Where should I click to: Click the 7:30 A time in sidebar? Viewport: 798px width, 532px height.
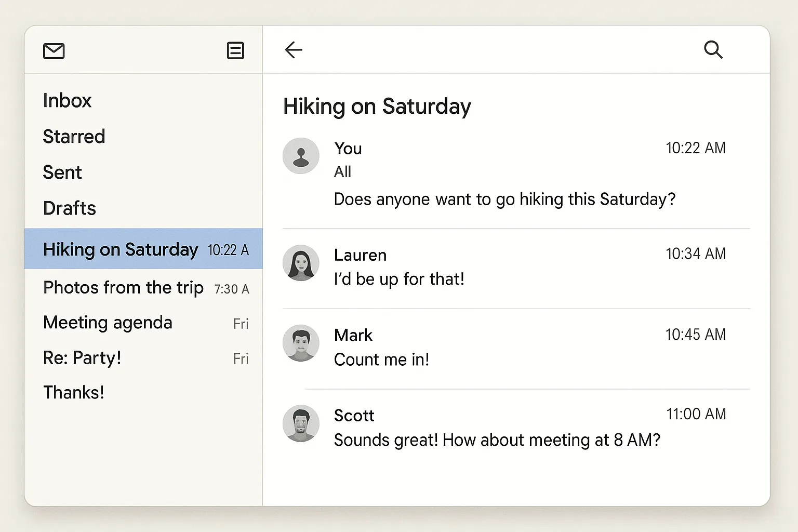tap(232, 289)
